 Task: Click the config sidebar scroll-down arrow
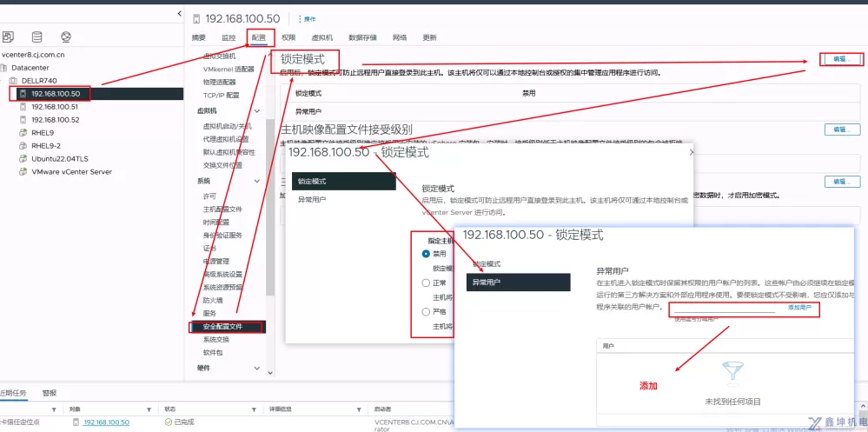[x=270, y=372]
